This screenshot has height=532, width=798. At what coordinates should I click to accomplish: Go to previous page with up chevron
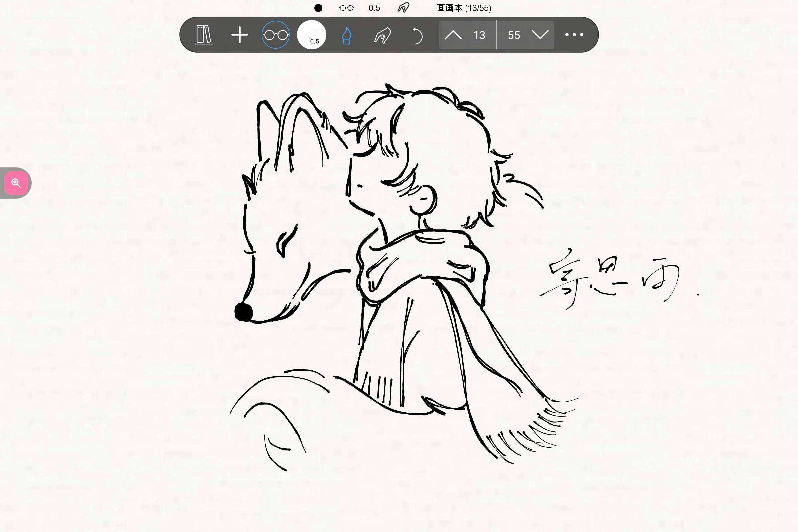(453, 35)
